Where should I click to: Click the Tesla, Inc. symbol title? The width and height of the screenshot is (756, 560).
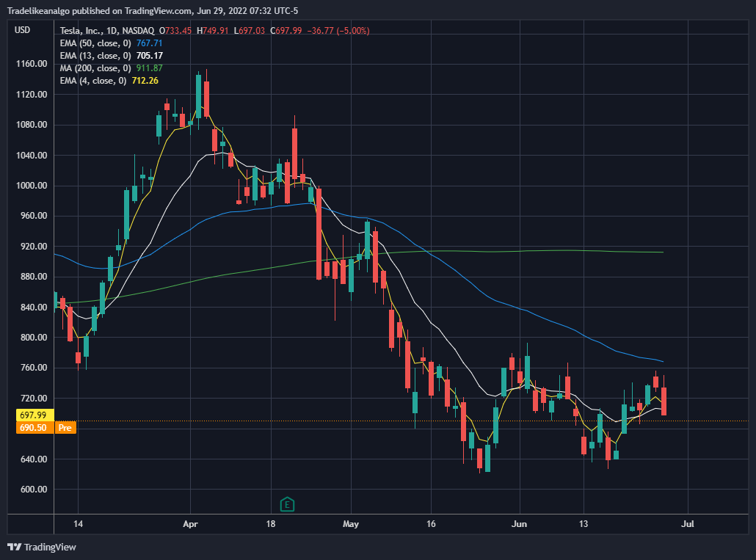click(81, 31)
